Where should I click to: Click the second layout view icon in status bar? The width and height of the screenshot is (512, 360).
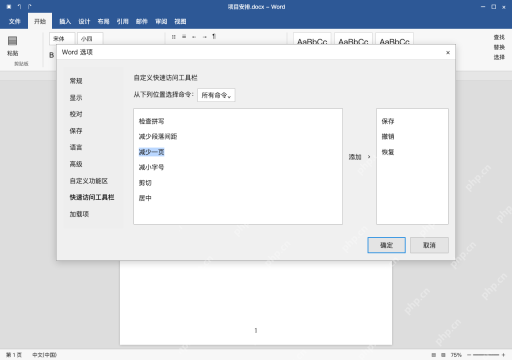coord(443,355)
